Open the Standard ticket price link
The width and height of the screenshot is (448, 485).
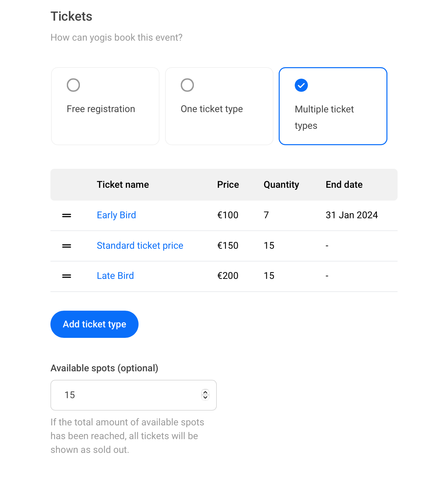point(140,246)
